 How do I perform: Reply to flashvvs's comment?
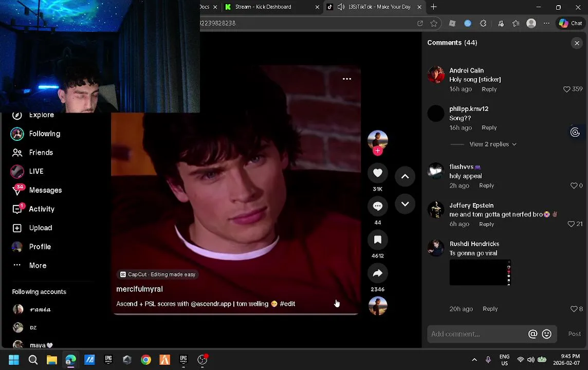(486, 186)
